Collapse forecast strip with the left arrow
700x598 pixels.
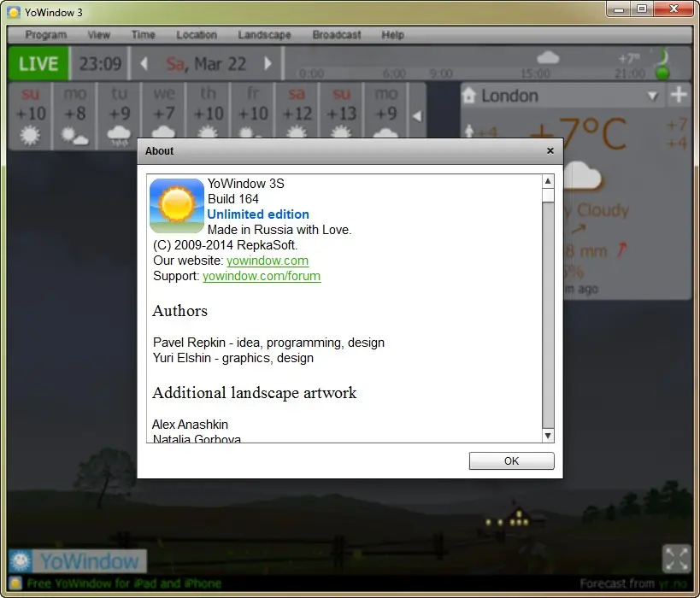pyautogui.click(x=417, y=116)
